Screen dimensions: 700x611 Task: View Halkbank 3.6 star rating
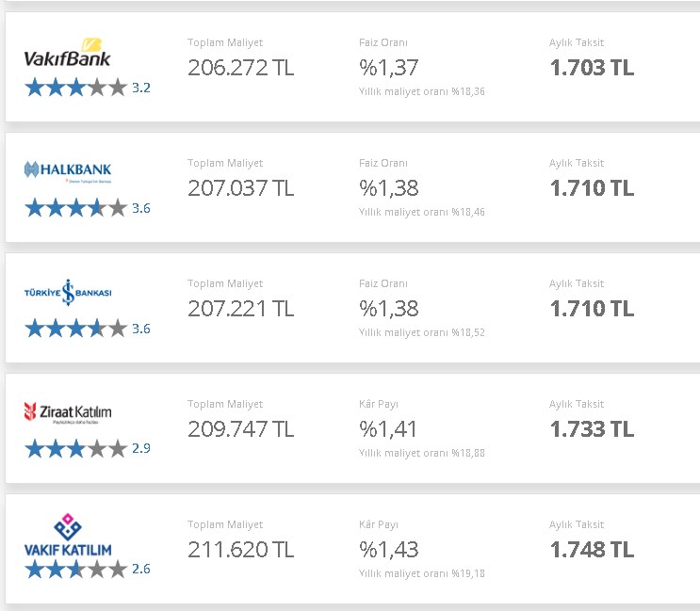click(88, 208)
